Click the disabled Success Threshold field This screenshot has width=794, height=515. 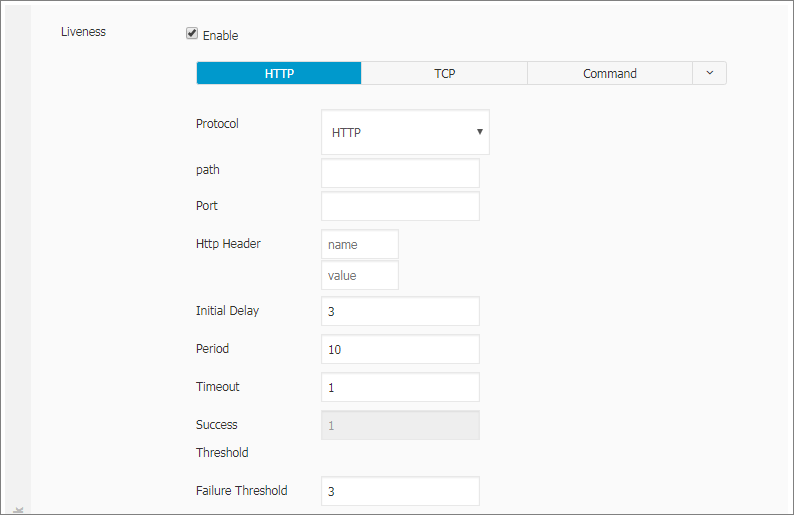(400, 425)
